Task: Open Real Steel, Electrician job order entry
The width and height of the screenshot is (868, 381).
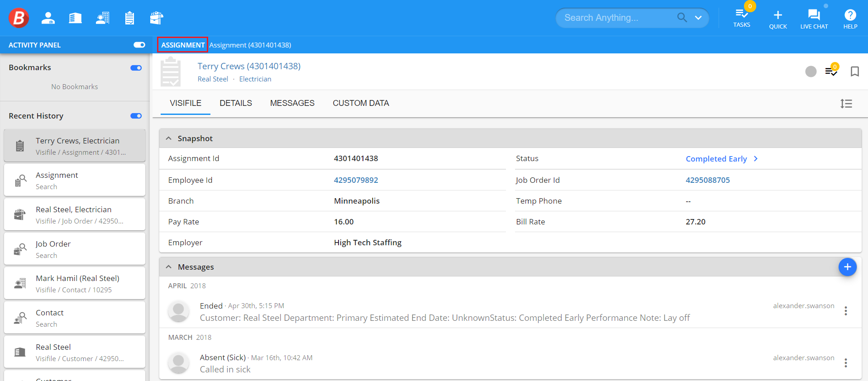Action: (x=75, y=214)
